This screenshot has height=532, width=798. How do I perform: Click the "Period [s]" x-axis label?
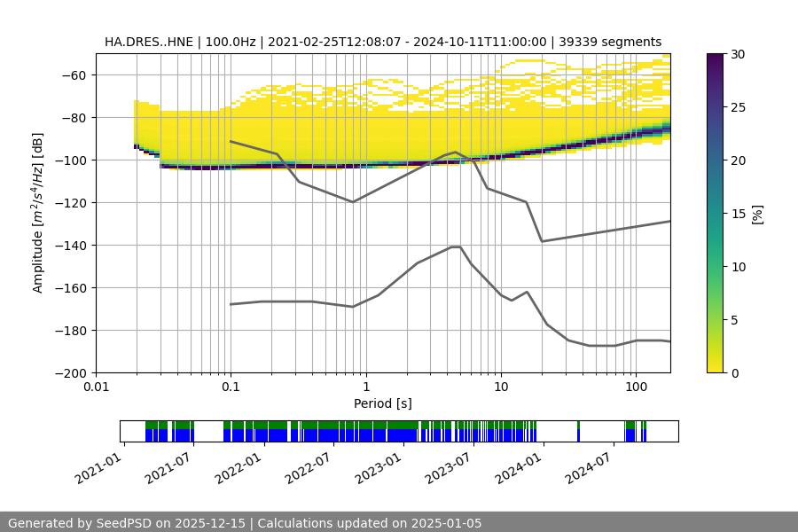[x=382, y=403]
